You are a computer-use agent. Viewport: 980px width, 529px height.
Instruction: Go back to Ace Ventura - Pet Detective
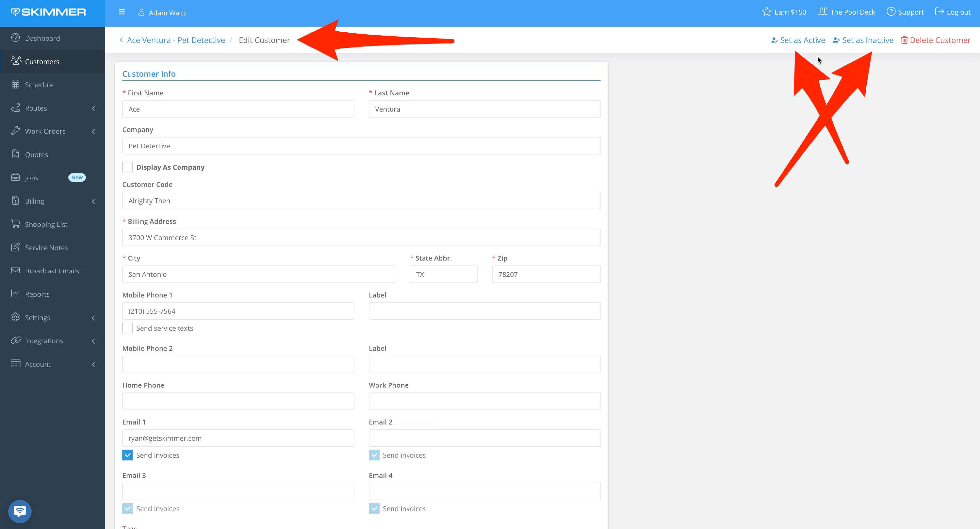(175, 40)
